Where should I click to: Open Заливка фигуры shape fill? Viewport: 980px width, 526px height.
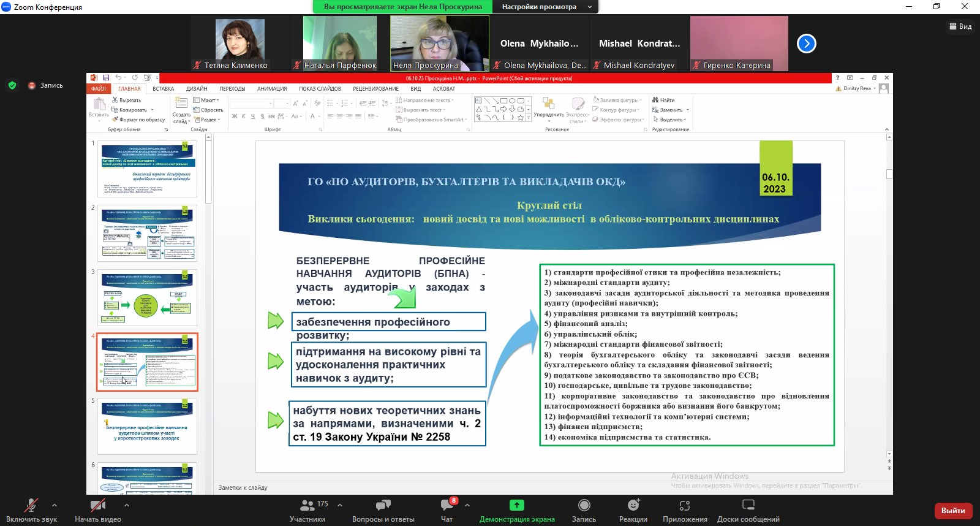coord(617,100)
